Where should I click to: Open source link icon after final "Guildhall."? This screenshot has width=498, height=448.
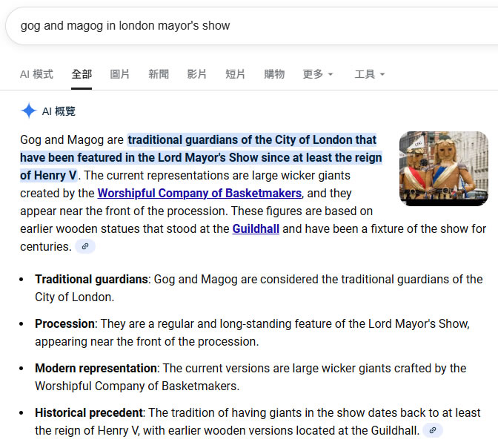click(433, 430)
